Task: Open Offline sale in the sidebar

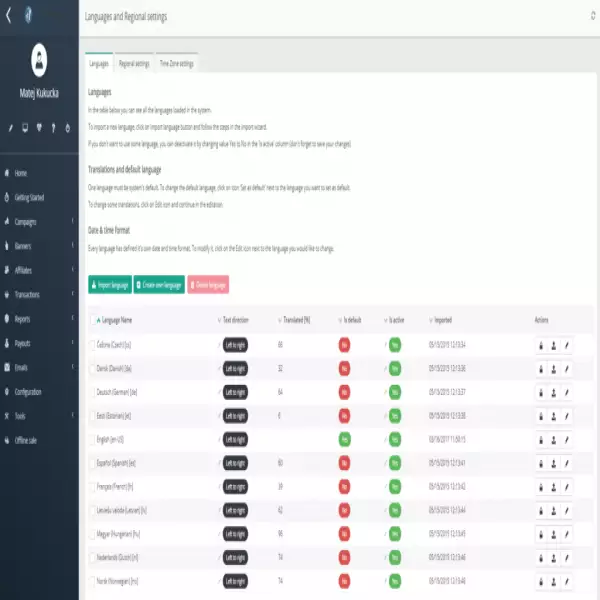Action: tap(26, 440)
